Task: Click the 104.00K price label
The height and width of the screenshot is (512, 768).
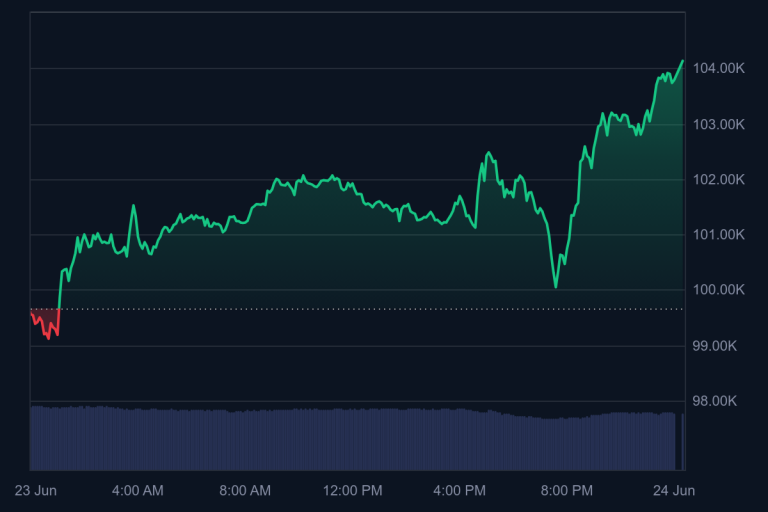Action: pos(719,68)
